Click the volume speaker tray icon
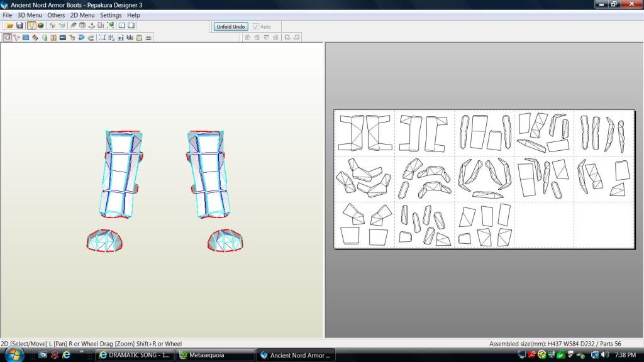Image resolution: width=644 pixels, height=362 pixels. tap(604, 354)
